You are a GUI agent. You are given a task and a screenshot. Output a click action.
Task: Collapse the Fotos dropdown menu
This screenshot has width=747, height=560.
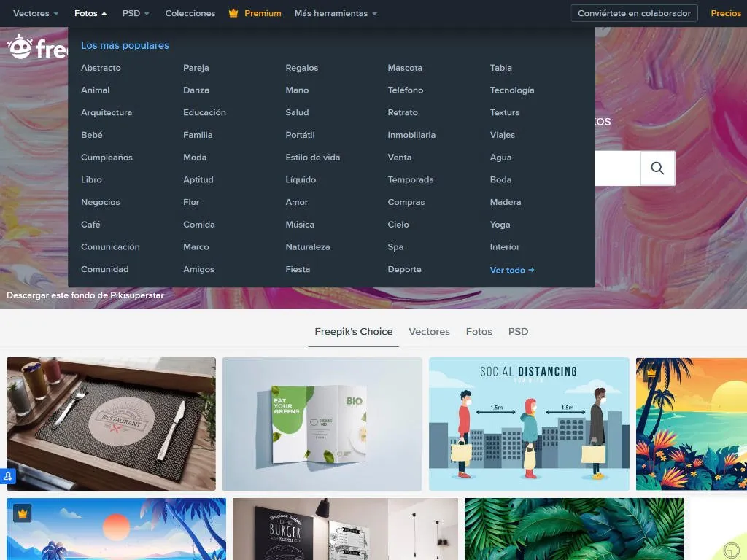[90, 13]
